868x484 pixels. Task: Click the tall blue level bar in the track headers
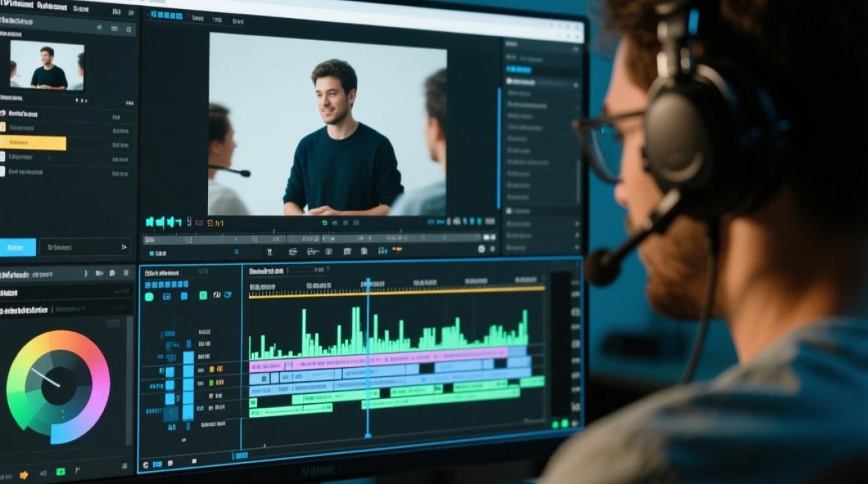tap(188, 386)
